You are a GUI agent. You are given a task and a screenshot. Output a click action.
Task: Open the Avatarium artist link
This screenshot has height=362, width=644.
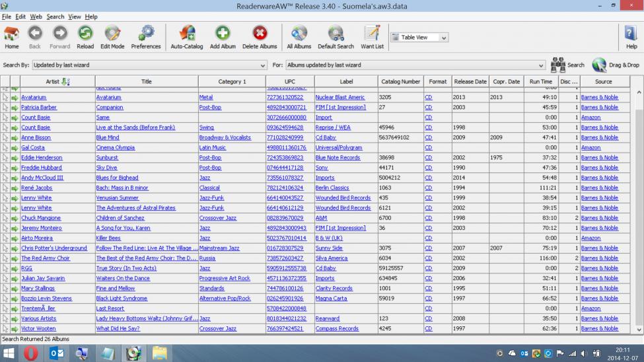pyautogui.click(x=34, y=97)
